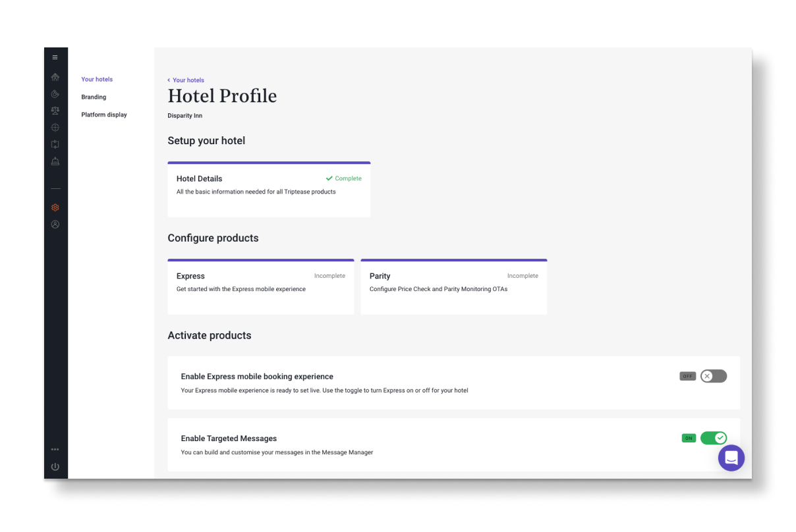Click the ON badge beside Targeted Messages
Image resolution: width=796 pixels, height=532 pixels.
[689, 438]
